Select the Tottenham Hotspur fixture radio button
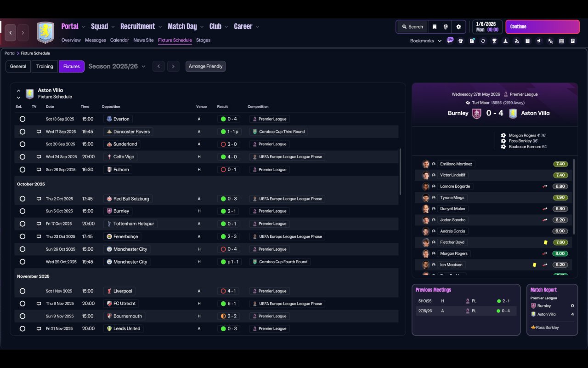The height and width of the screenshot is (368, 588). coord(23,224)
